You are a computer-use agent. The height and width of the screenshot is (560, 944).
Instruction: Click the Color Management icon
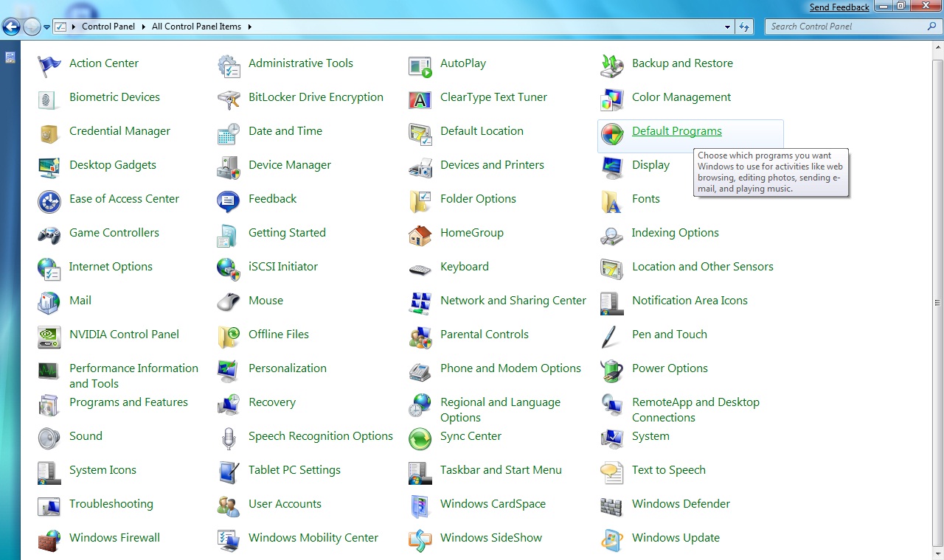point(612,100)
